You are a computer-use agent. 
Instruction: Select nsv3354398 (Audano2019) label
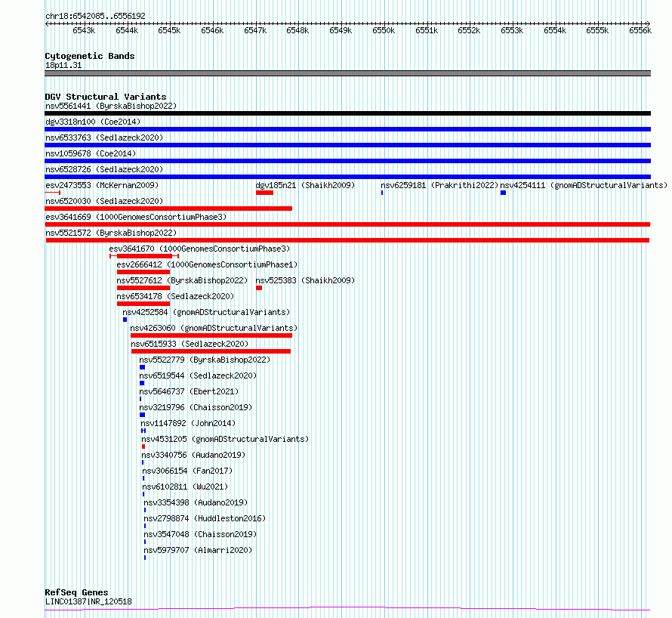pyautogui.click(x=196, y=502)
